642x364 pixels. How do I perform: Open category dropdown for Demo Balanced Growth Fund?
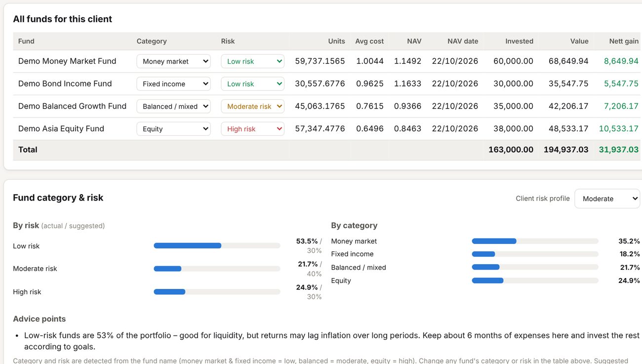point(173,106)
